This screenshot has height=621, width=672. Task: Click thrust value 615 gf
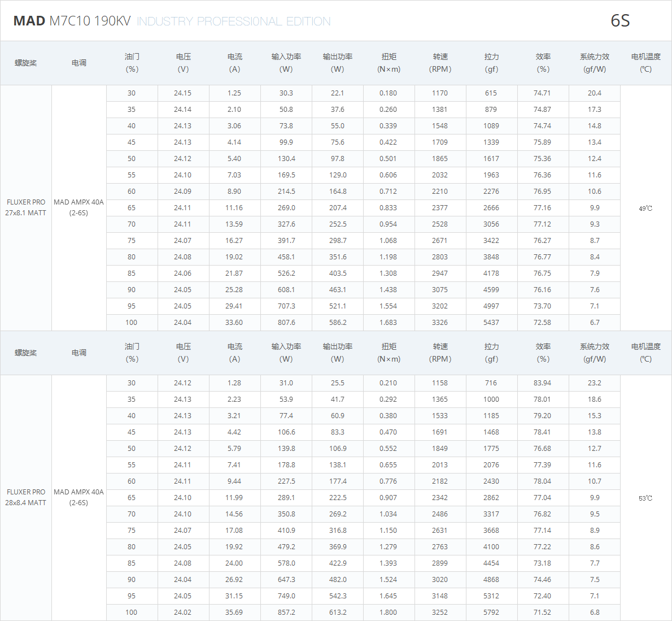coord(491,93)
